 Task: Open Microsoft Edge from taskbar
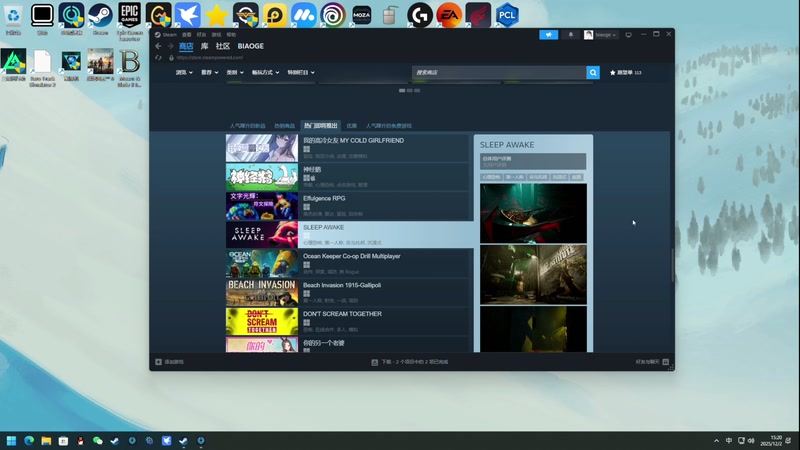(x=29, y=441)
